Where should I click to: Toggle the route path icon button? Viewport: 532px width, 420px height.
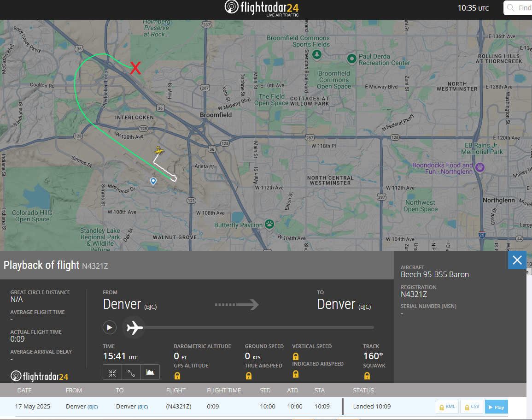(131, 373)
